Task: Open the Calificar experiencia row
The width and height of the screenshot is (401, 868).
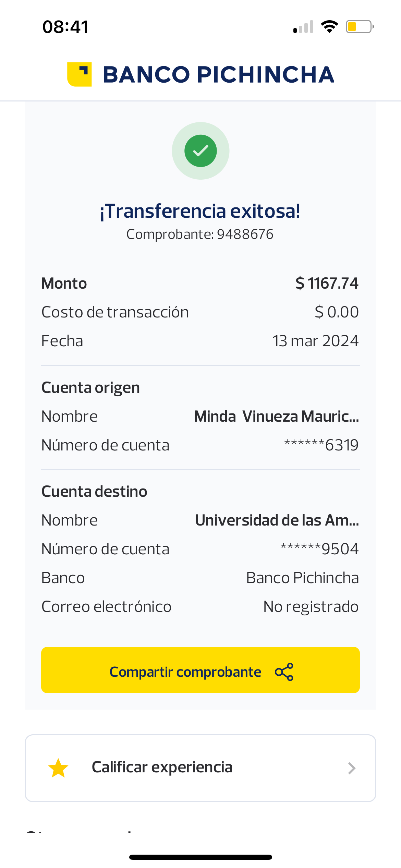Action: pyautogui.click(x=200, y=768)
